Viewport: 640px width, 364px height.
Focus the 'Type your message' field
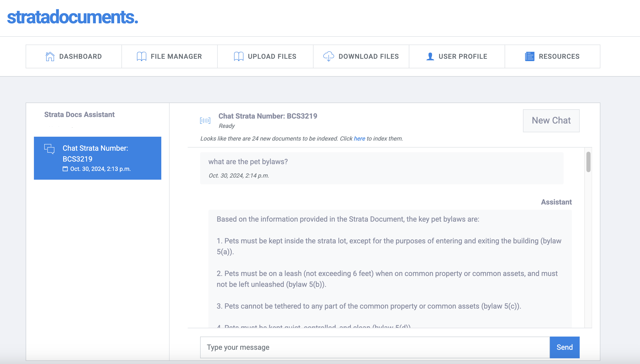coord(375,347)
